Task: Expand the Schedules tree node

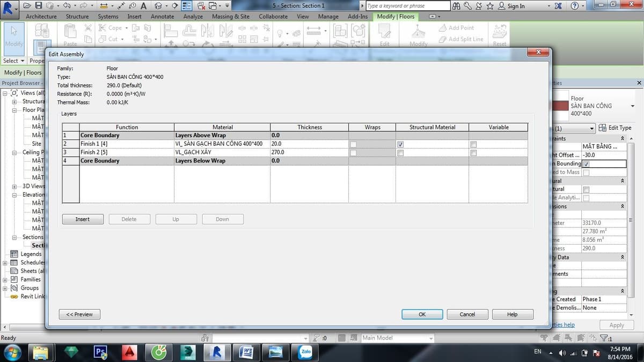Action: pyautogui.click(x=5, y=263)
